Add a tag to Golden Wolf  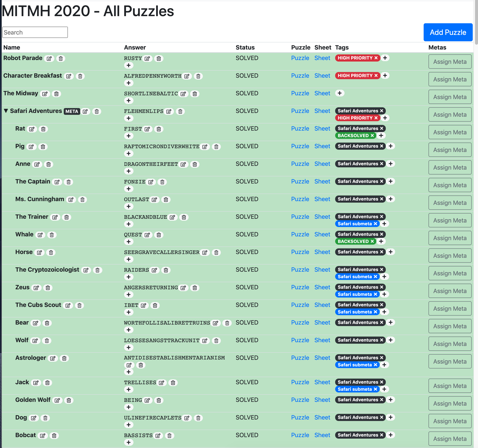(x=391, y=400)
